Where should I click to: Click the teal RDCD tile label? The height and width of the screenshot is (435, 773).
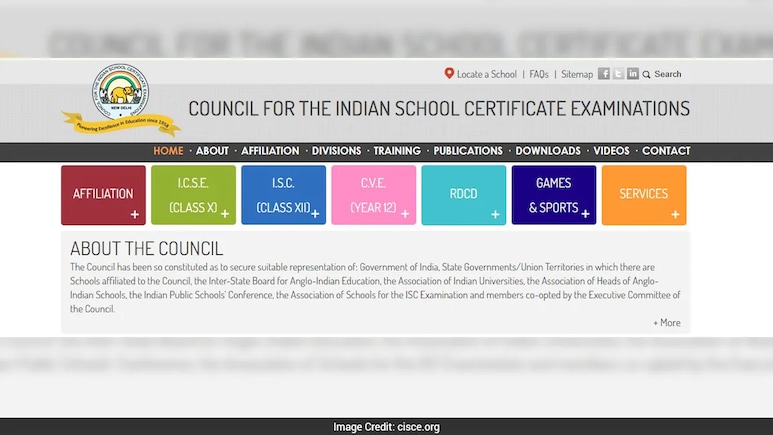pyautogui.click(x=463, y=194)
